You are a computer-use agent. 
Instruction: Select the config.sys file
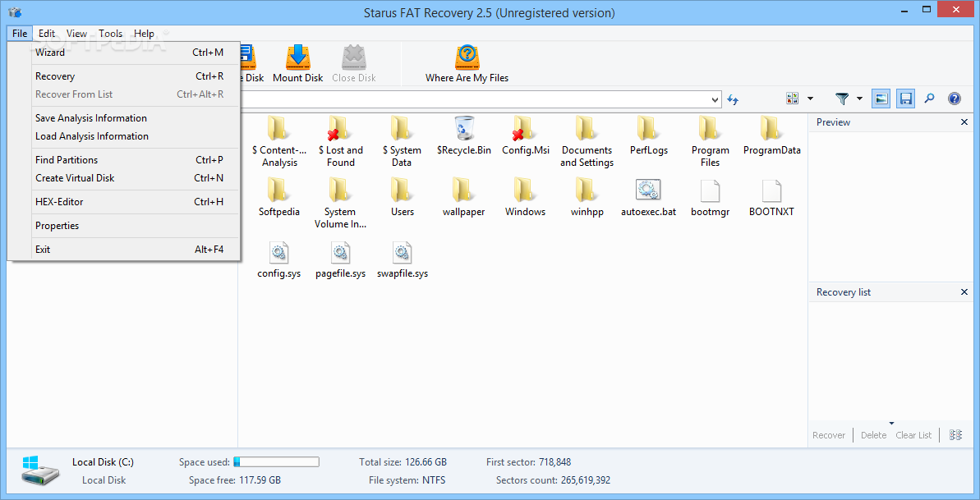(x=279, y=259)
